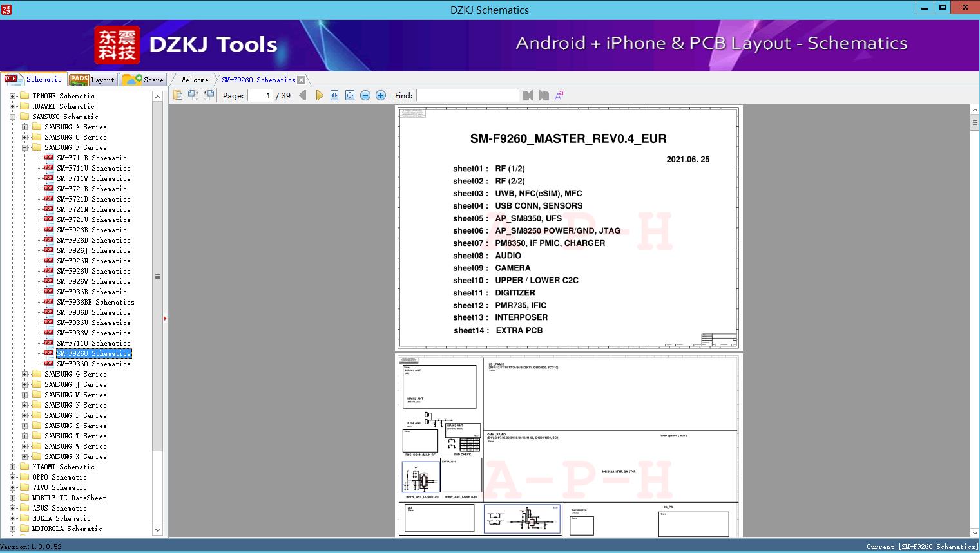This screenshot has width=980, height=553.
Task: Open SM-F926B Schematic file
Action: [91, 230]
